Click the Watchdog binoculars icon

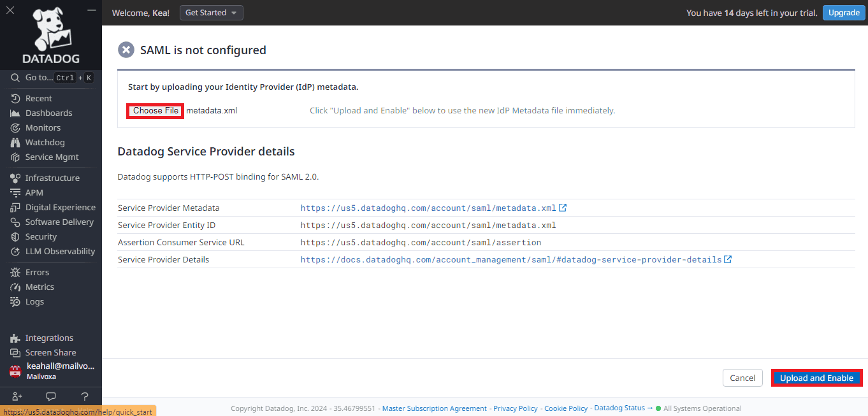tap(15, 143)
